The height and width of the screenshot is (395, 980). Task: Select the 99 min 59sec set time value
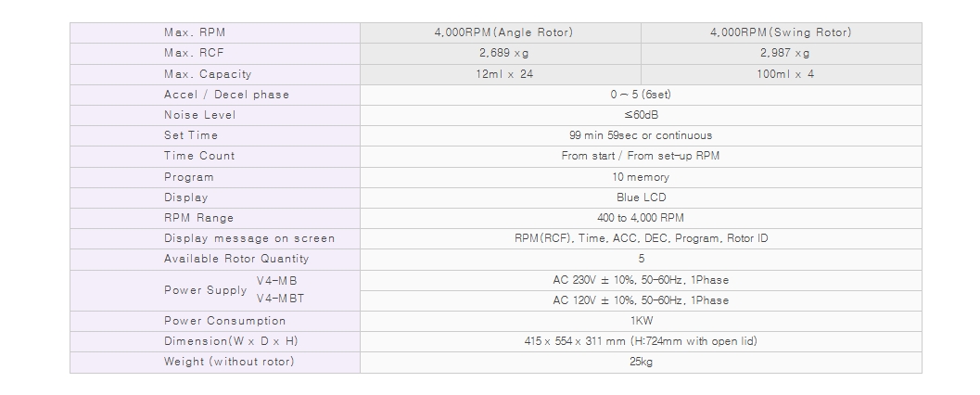tap(641, 135)
